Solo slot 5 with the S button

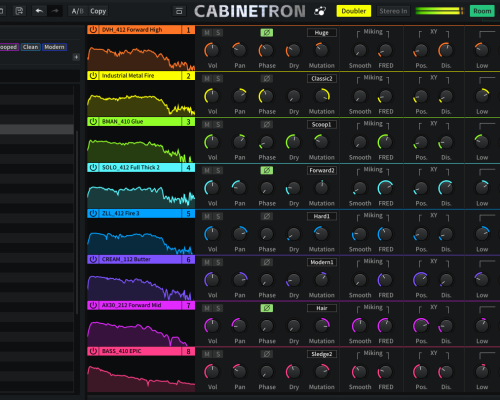coord(218,216)
